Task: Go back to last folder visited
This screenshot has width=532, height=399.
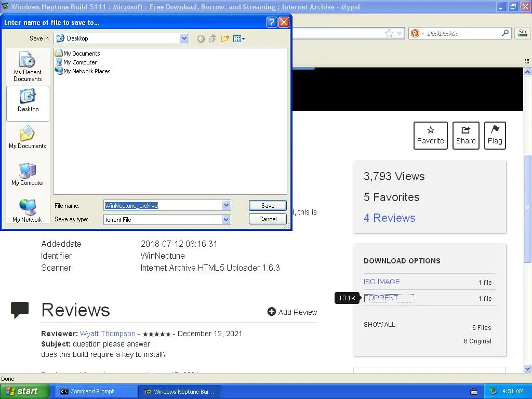Action: pyautogui.click(x=201, y=38)
